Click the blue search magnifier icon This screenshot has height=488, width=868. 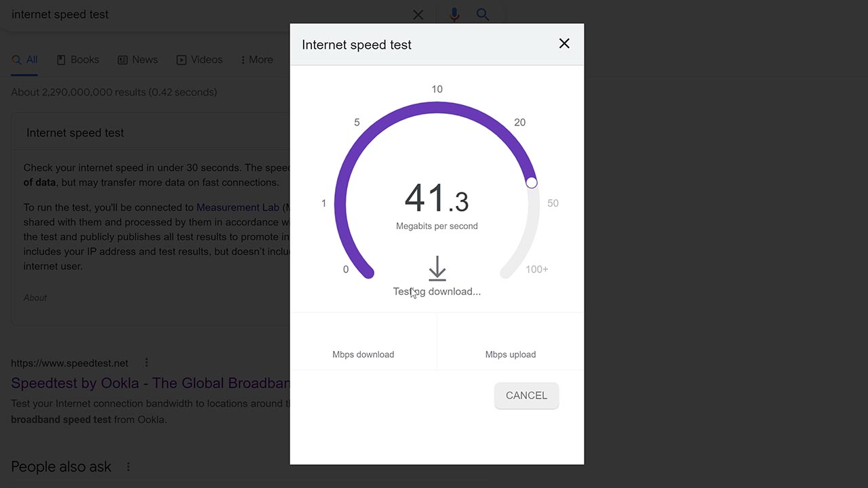click(483, 14)
